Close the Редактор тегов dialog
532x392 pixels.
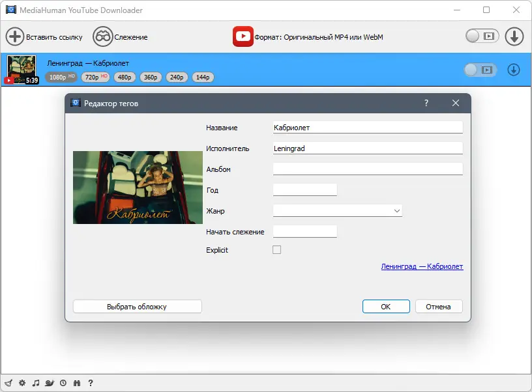coord(456,103)
